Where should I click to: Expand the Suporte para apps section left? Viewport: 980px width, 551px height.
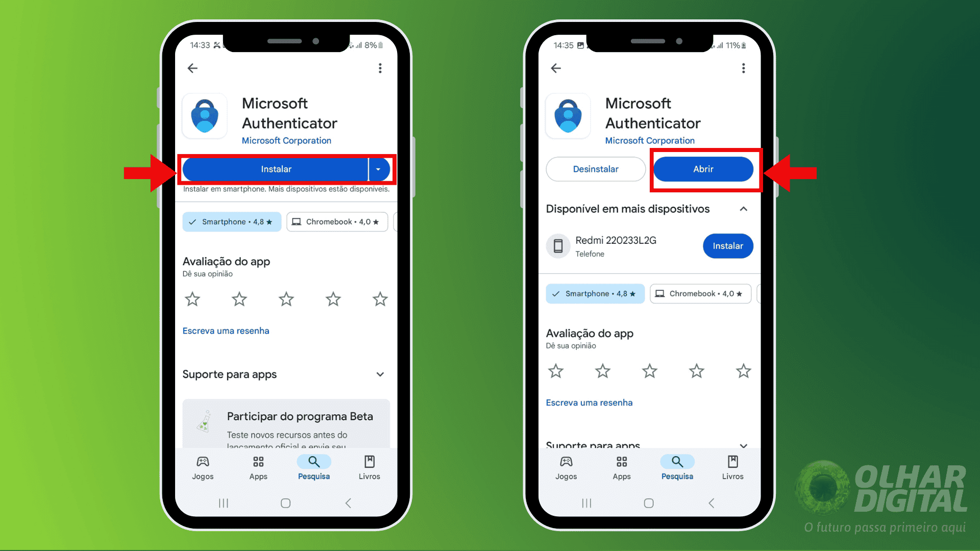point(382,374)
